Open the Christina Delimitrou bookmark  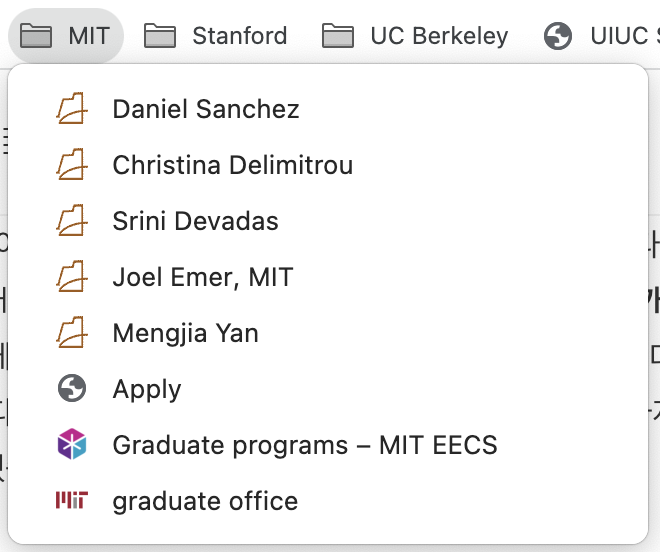(x=328, y=165)
